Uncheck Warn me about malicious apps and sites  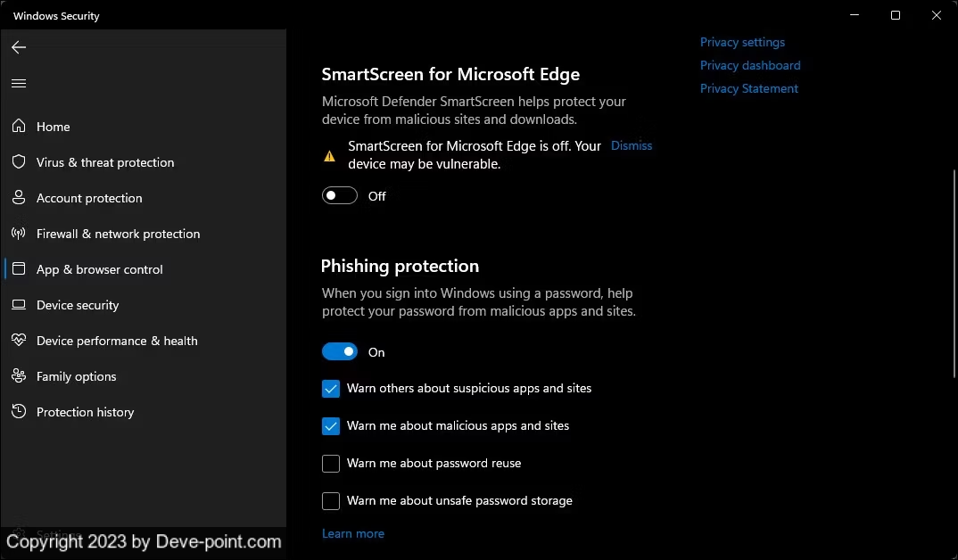331,425
